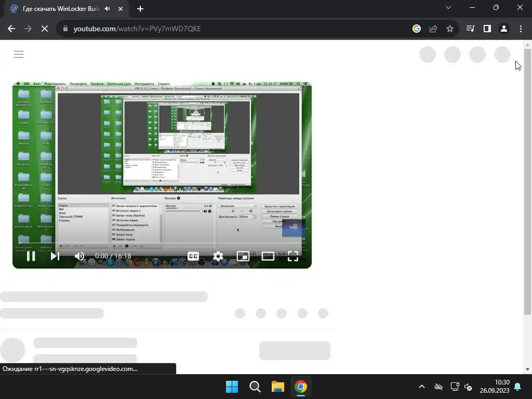This screenshot has width=532, height=399.
Task: Click the page vertical scrollbar
Action: click(527, 182)
